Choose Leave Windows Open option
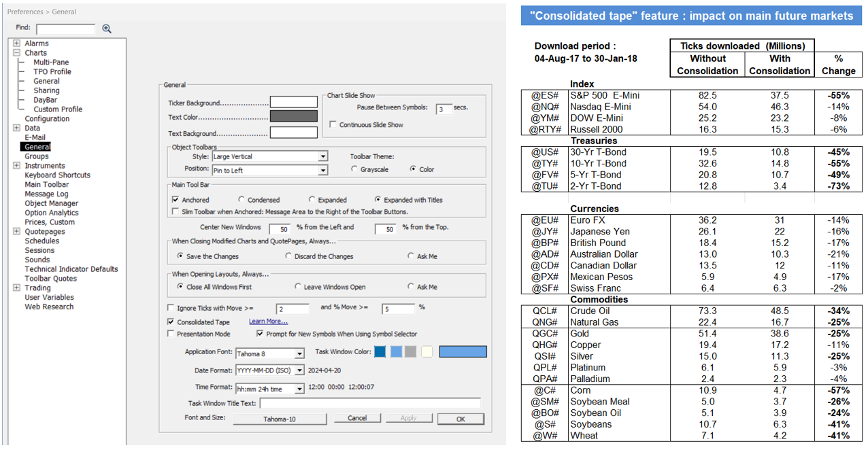This screenshot has width=868, height=450. click(298, 287)
